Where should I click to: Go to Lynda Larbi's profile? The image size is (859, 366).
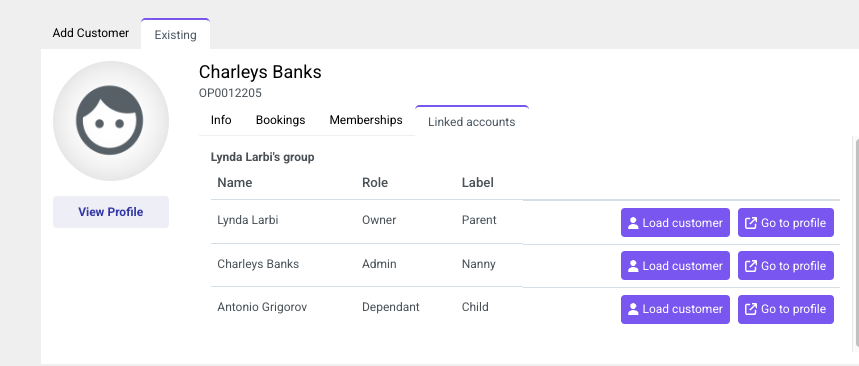(x=786, y=222)
